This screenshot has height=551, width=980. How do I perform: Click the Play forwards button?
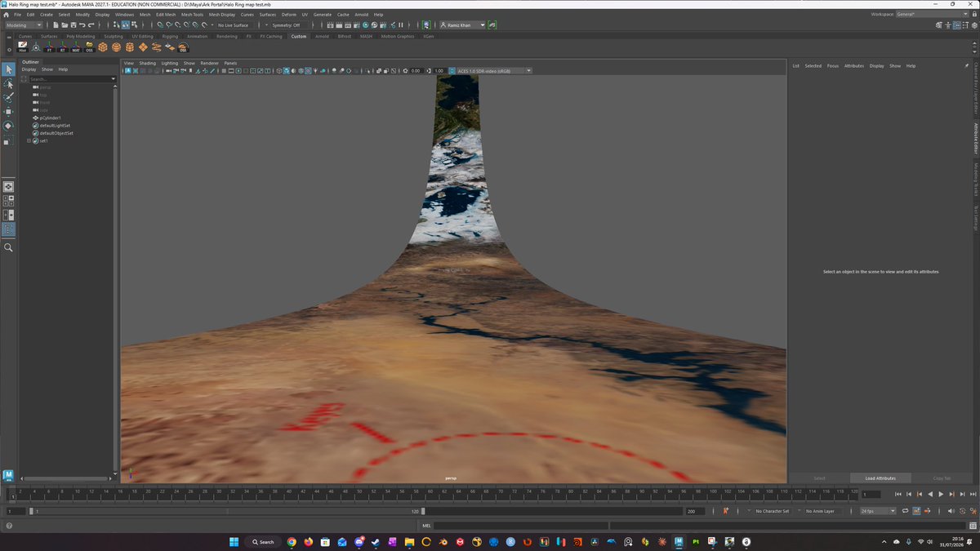click(942, 494)
